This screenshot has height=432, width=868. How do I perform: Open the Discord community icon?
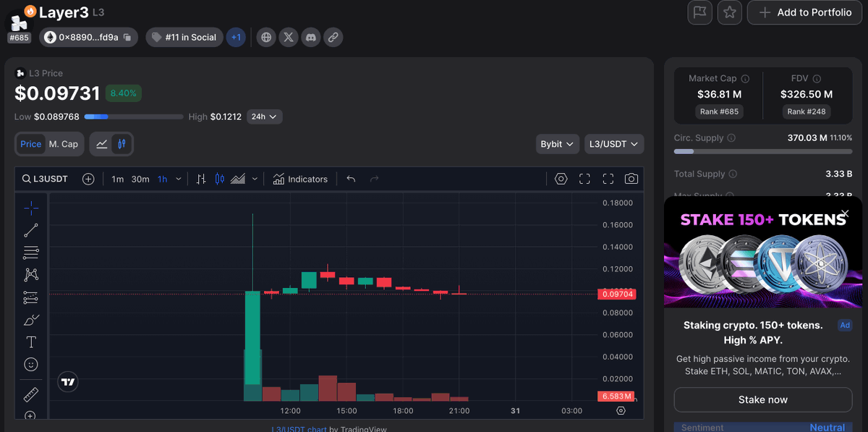pyautogui.click(x=311, y=37)
